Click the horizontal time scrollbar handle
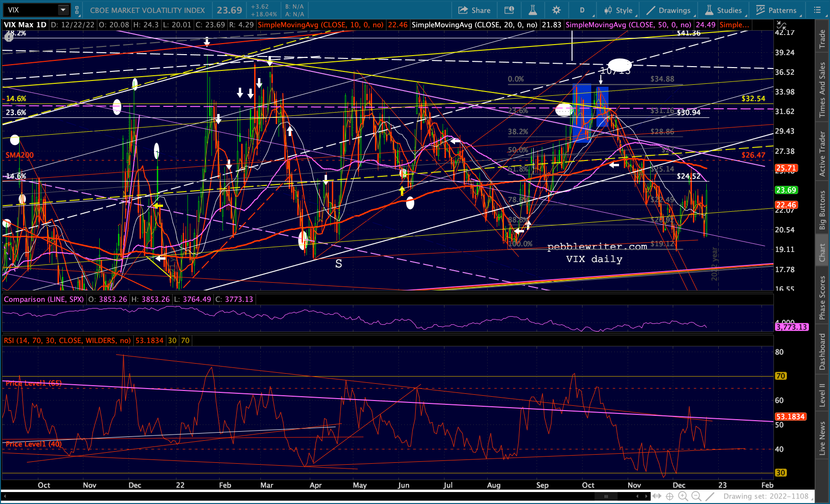The image size is (830, 504). 606,496
